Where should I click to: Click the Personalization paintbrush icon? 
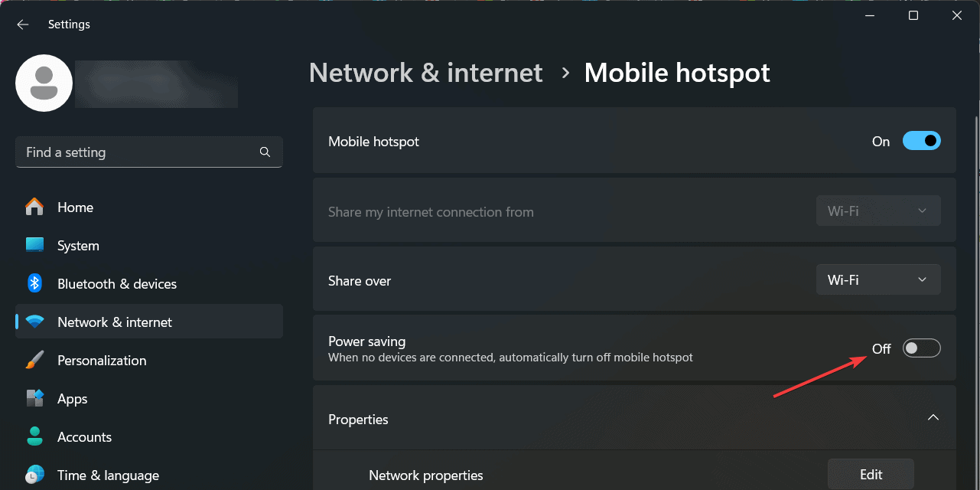(x=34, y=360)
